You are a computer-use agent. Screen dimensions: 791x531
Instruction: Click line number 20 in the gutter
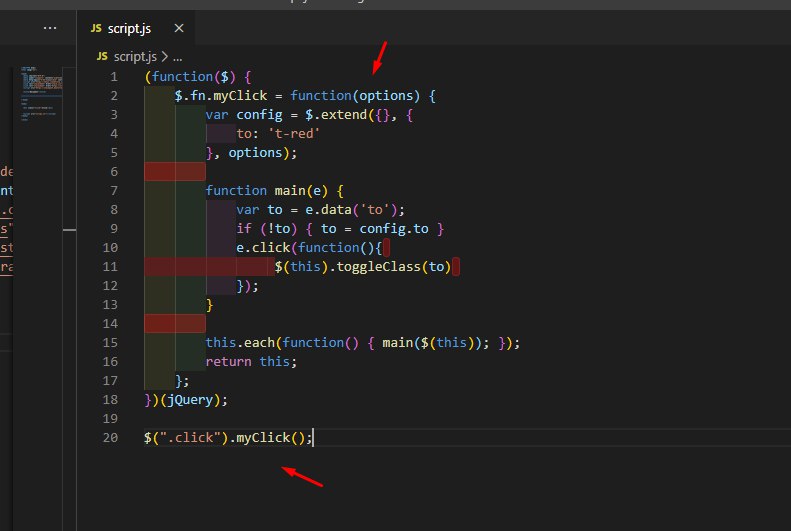[x=110, y=438]
